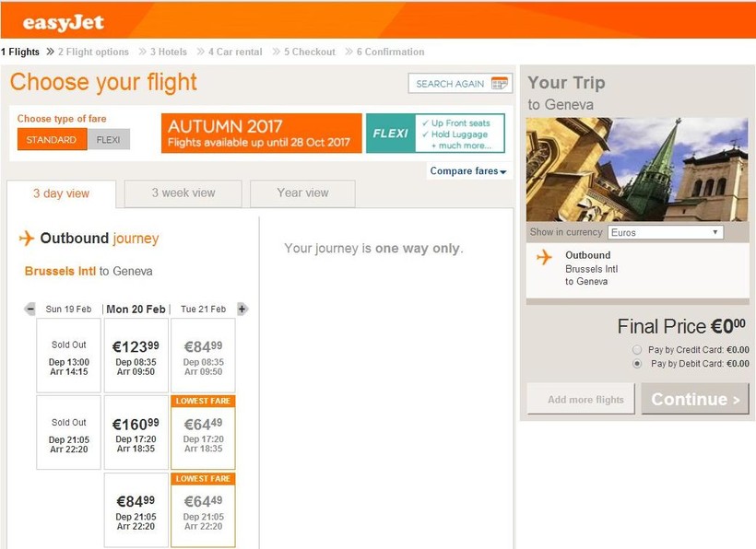
Task: Click the Add more flights button
Action: (x=581, y=400)
